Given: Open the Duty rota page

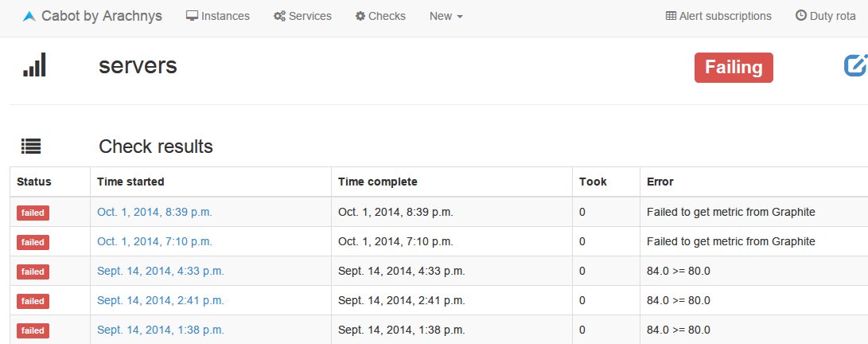Looking at the screenshot, I should tap(832, 16).
